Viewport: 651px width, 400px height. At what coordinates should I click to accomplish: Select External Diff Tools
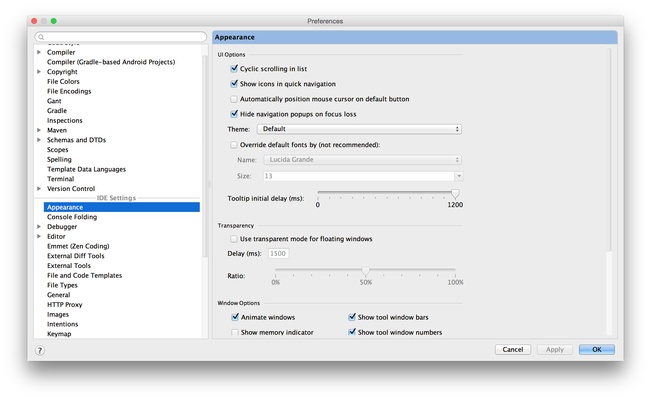click(76, 256)
